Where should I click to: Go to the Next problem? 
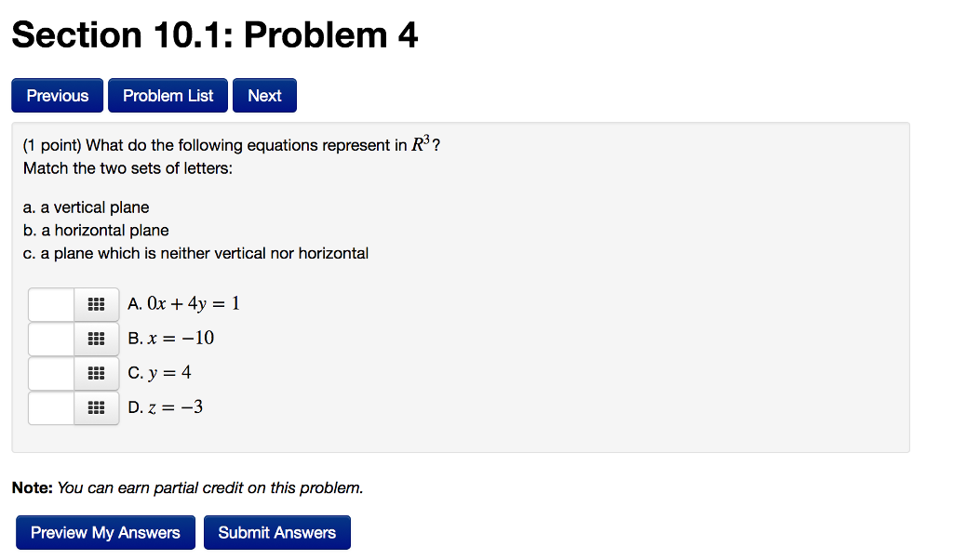point(264,96)
